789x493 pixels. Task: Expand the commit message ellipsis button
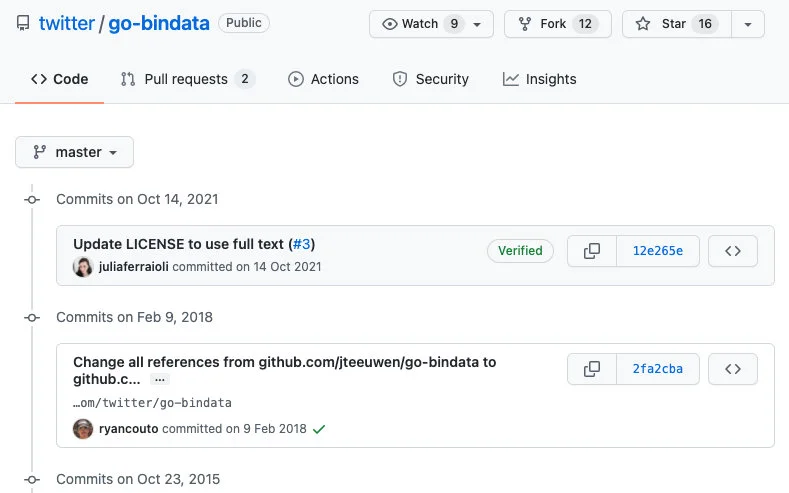160,379
